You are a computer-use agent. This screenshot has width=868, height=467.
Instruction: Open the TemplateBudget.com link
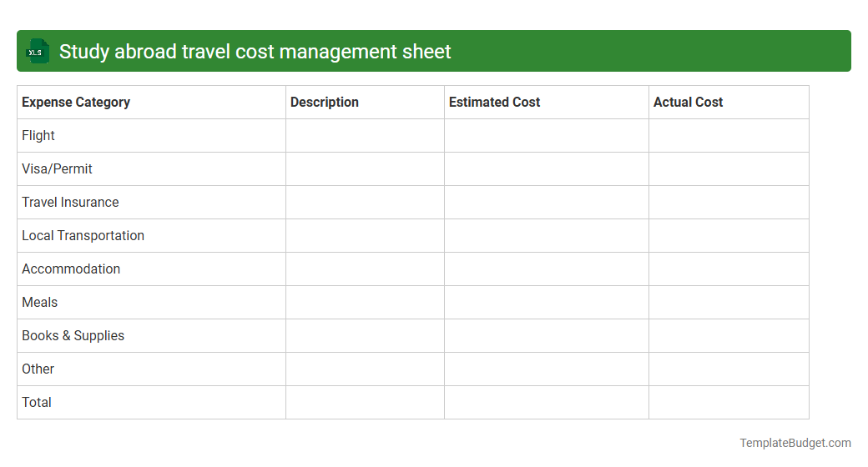pyautogui.click(x=795, y=443)
